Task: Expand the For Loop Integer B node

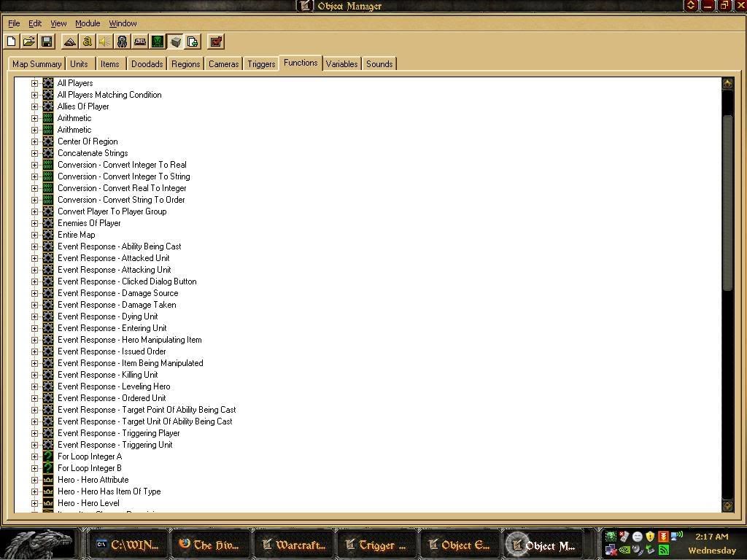Action: 34,468
